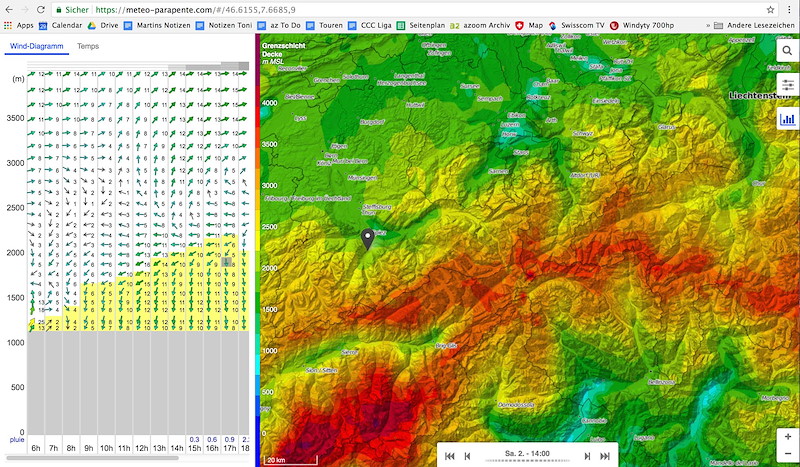Reload the page with refresh icon
Screen dimensions: 800x467
tap(40, 10)
